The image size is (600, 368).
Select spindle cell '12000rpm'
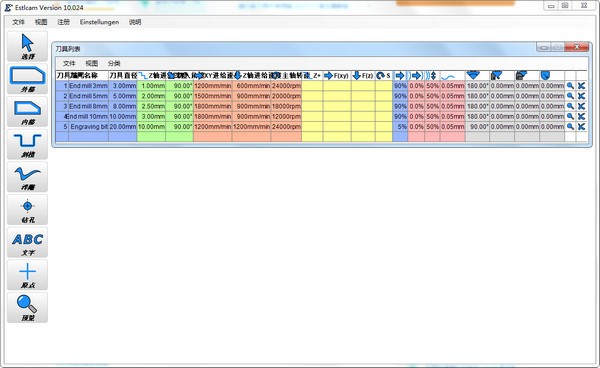coord(286,116)
